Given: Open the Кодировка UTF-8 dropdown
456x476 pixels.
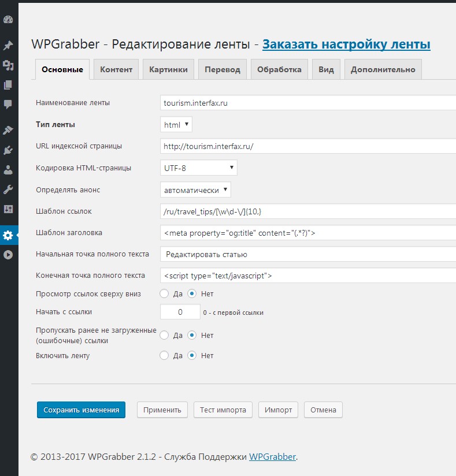Looking at the screenshot, I should click(199, 168).
